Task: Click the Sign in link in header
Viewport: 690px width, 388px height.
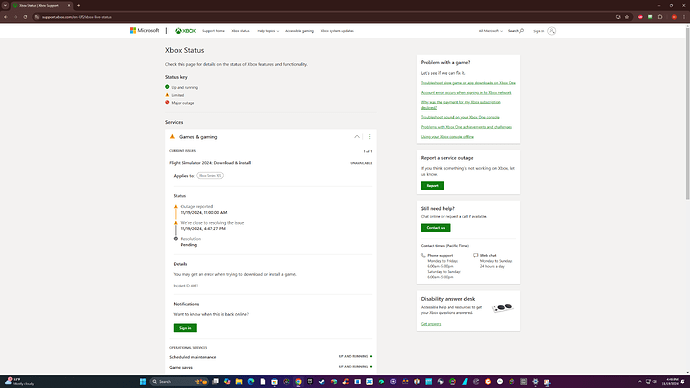Action: click(x=539, y=31)
